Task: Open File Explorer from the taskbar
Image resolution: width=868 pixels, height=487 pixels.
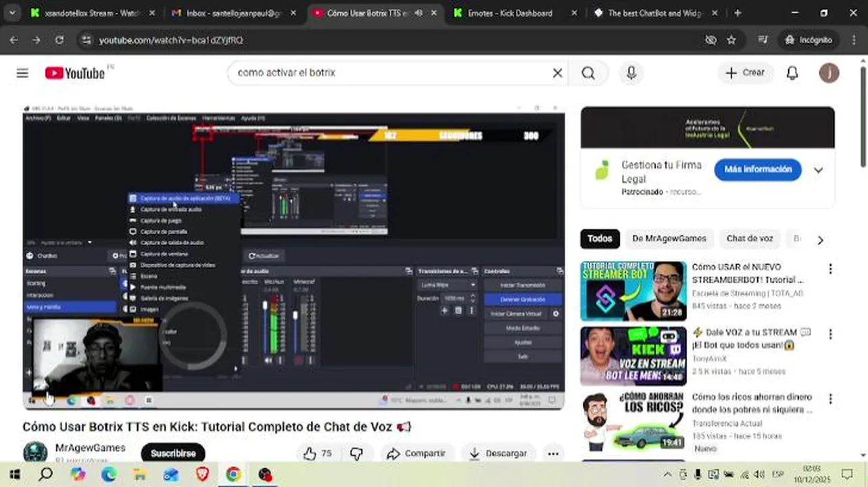Action: [x=140, y=474]
